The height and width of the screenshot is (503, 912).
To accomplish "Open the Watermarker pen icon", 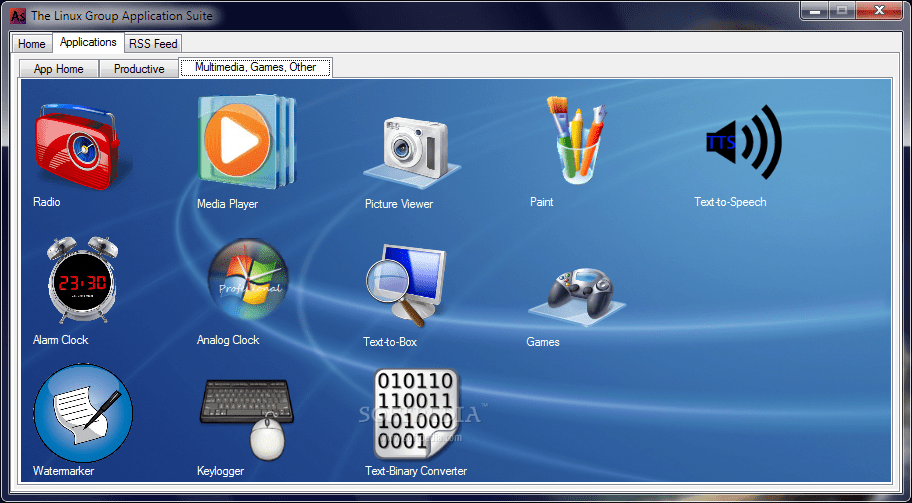I will [83, 413].
